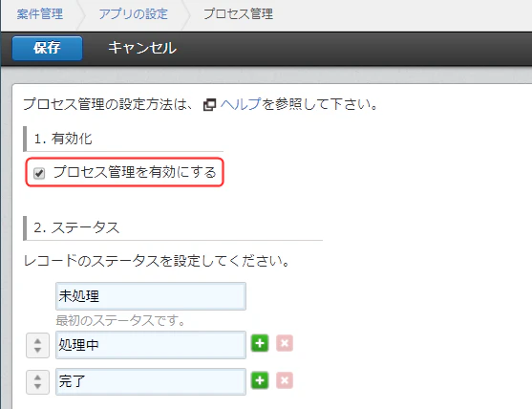This screenshot has height=409, width=532.
Task: Go to アプリの設定 breadcrumb
Action: click(x=134, y=14)
